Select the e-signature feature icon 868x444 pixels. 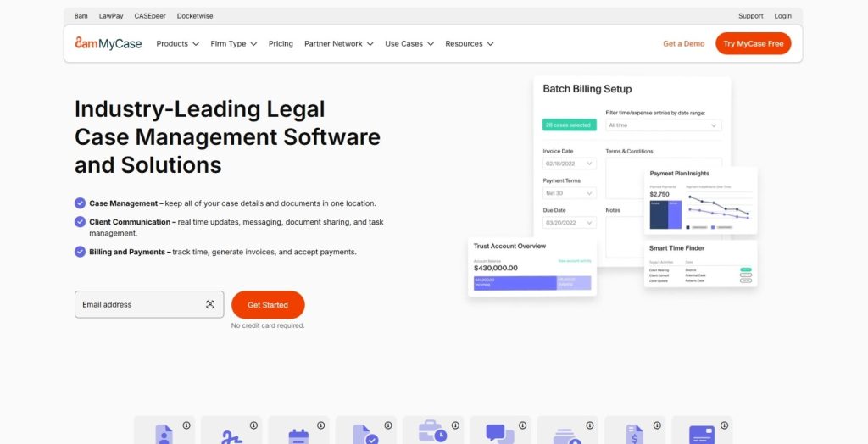click(231, 434)
